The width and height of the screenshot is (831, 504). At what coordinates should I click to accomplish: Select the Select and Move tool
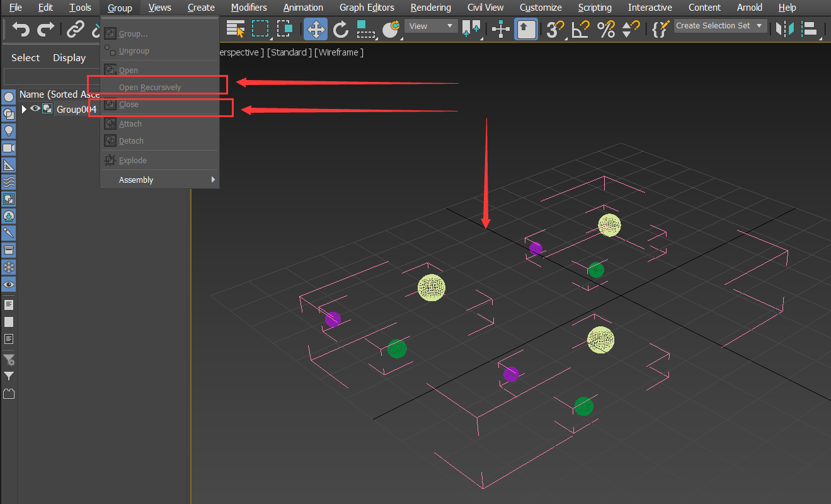(x=316, y=29)
